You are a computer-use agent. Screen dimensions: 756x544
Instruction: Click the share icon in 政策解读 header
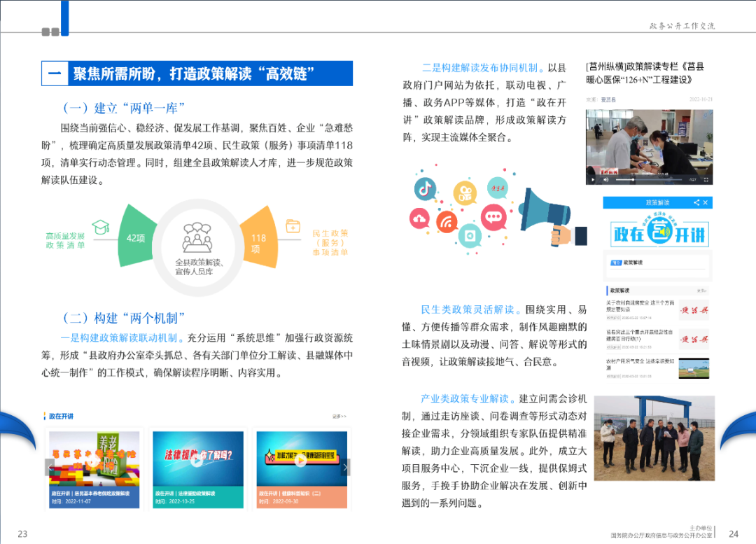tap(696, 202)
